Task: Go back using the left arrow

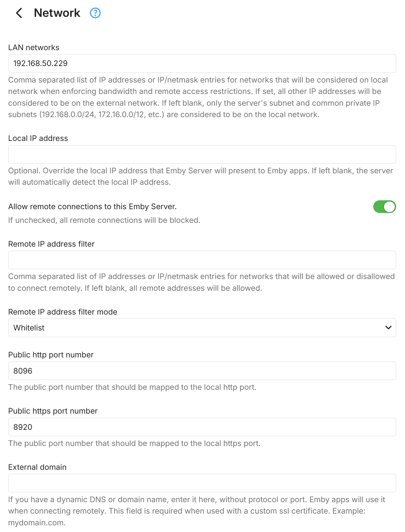Action: pos(19,13)
